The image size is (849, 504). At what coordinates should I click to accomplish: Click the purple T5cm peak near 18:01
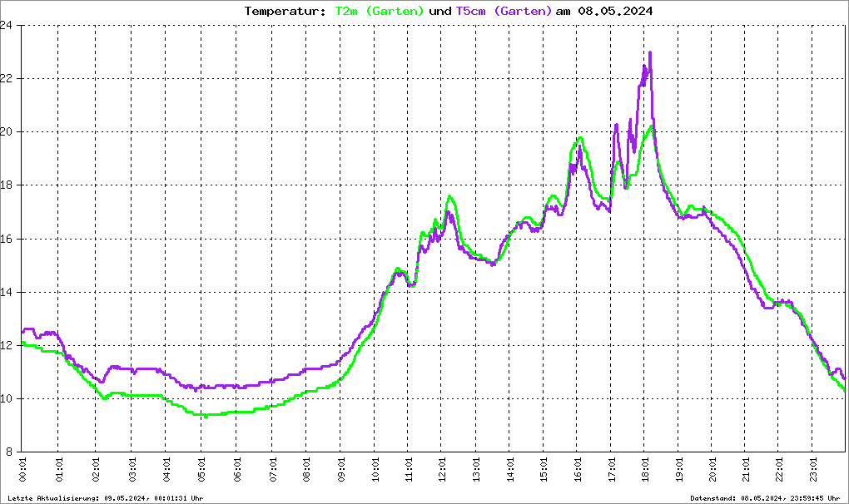(x=650, y=53)
